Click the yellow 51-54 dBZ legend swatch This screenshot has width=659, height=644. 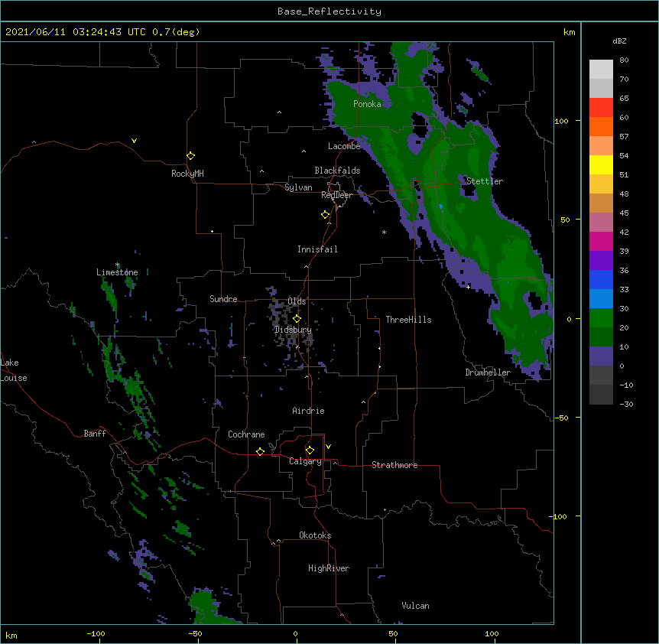(601, 164)
